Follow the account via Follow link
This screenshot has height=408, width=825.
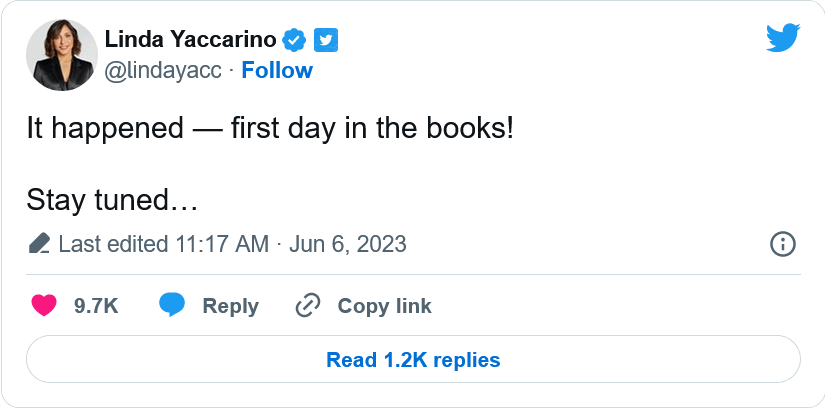pos(277,70)
